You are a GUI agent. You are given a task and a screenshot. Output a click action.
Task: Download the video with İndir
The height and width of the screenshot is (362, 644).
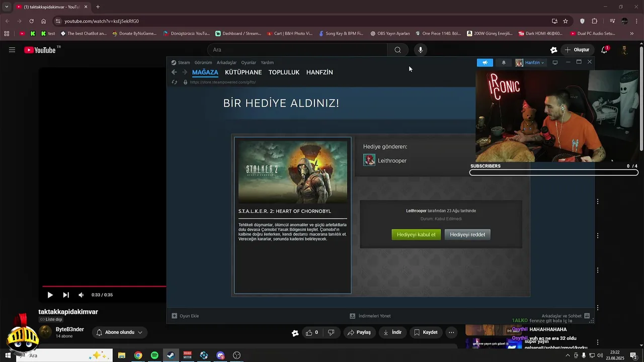coord(392,332)
